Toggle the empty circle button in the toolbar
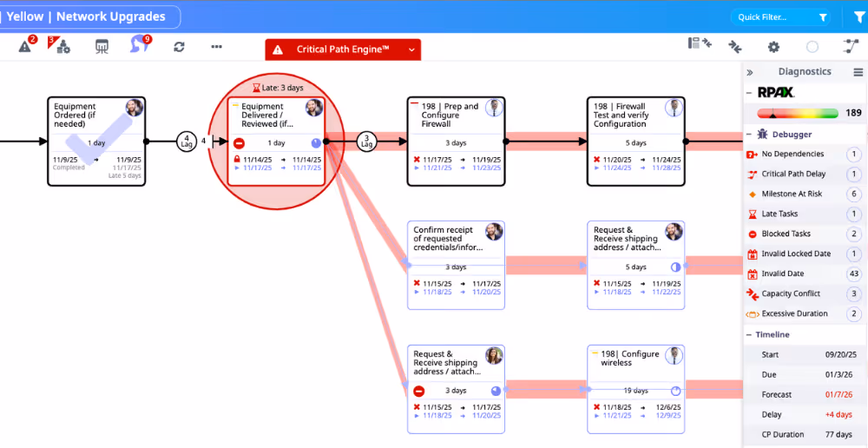This screenshot has width=868, height=448. click(812, 47)
